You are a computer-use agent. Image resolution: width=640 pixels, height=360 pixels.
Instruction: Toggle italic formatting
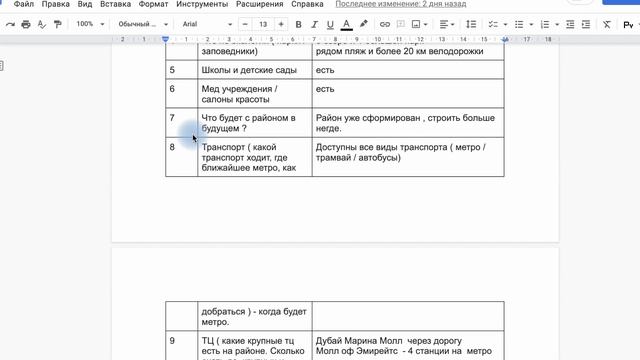(314, 24)
